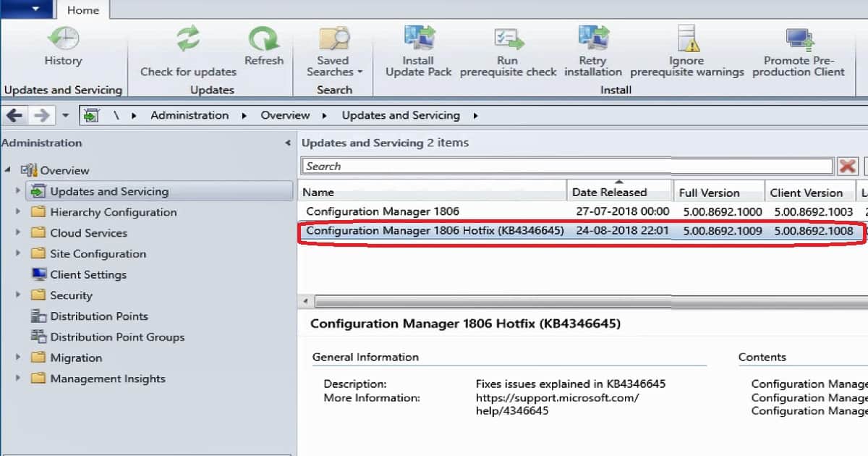Go forward with the right arrow

(x=41, y=115)
